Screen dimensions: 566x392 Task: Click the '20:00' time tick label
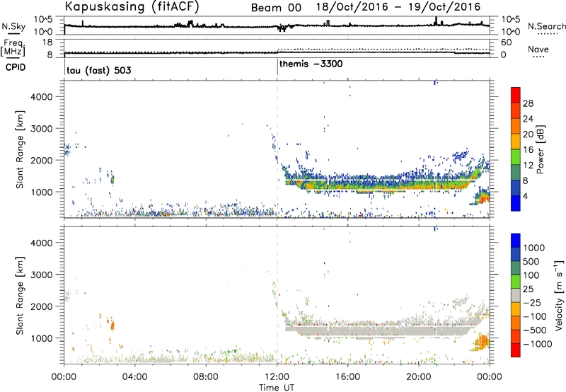418,377
